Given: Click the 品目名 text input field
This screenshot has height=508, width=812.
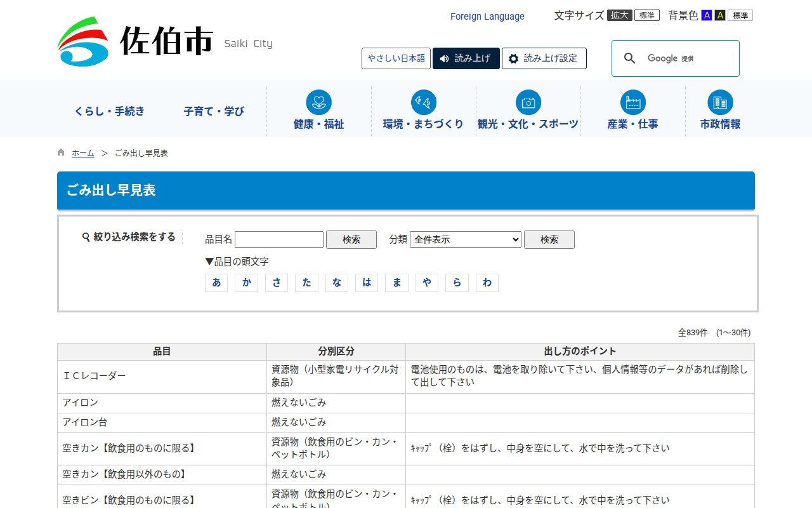Looking at the screenshot, I should click(279, 239).
